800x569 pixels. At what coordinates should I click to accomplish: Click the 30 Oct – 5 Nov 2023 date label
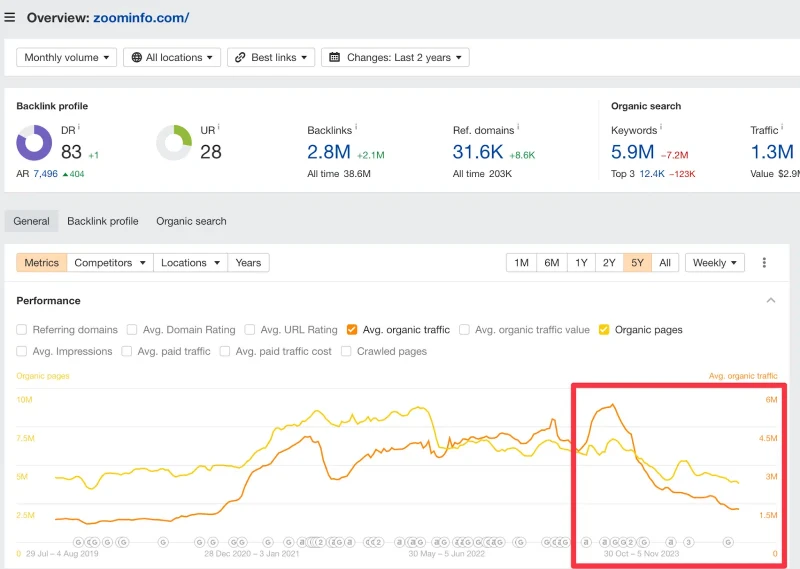641,554
